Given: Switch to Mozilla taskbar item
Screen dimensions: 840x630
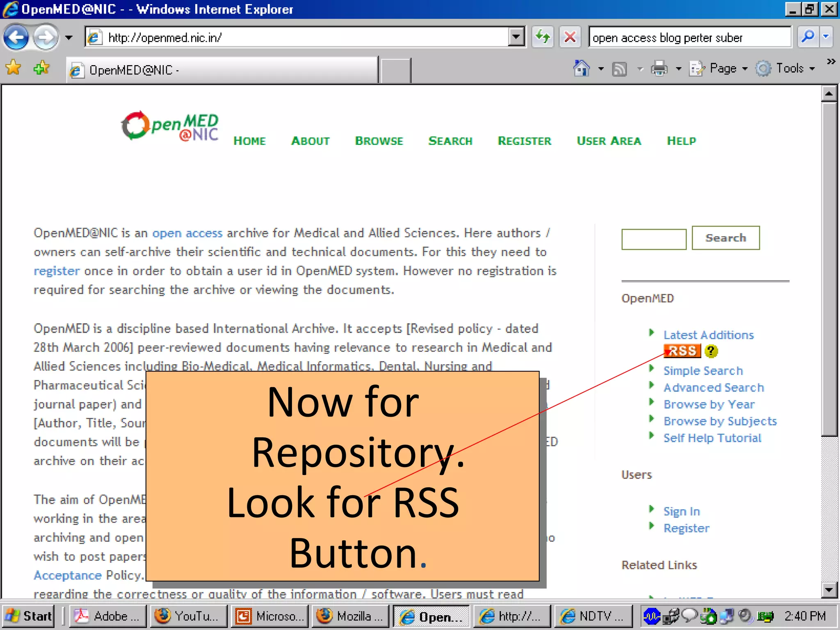Looking at the screenshot, I should (350, 616).
